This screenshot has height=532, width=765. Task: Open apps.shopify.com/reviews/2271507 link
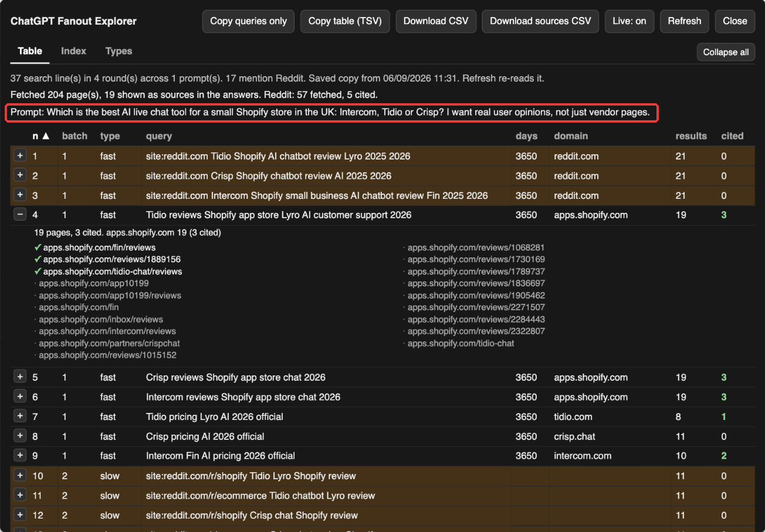tap(476, 307)
